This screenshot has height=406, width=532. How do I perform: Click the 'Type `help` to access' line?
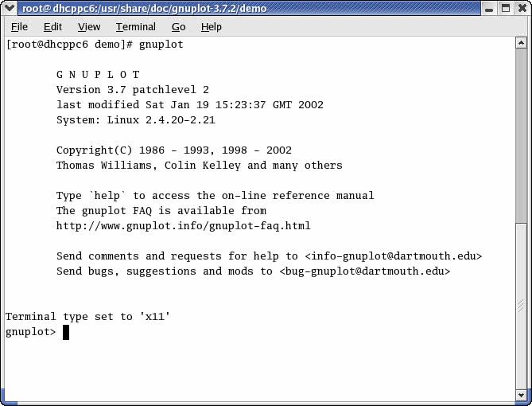pos(216,195)
